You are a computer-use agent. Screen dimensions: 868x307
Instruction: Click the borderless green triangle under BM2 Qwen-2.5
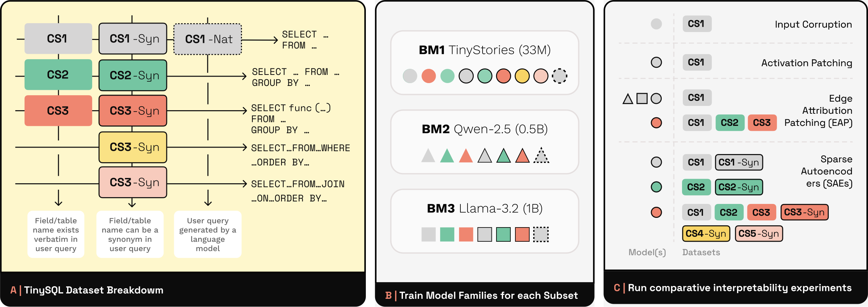click(x=447, y=156)
